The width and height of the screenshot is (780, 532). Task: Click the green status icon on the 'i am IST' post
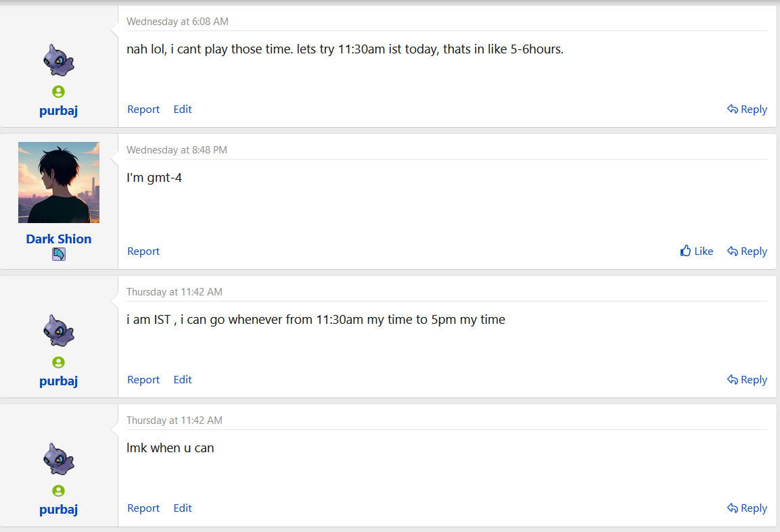(59, 362)
